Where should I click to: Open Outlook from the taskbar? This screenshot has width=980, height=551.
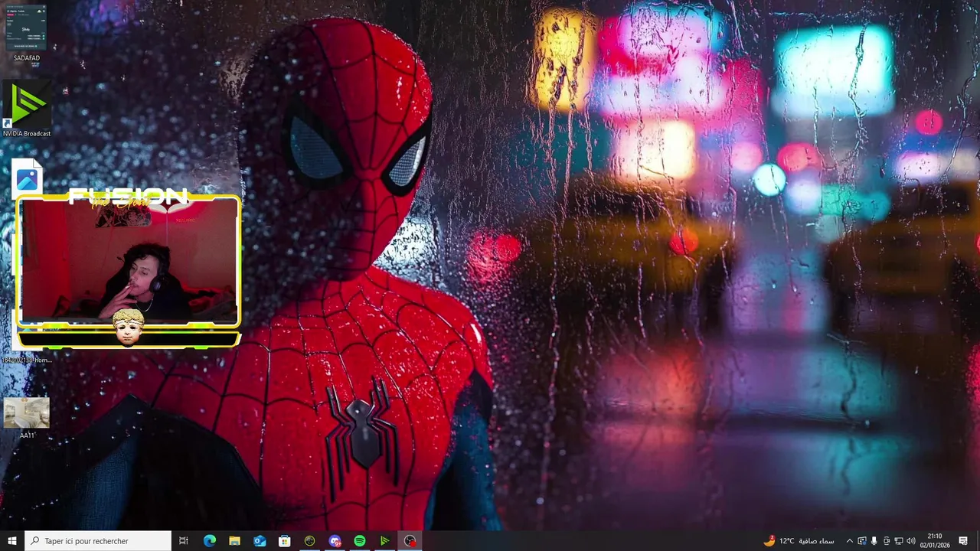260,541
